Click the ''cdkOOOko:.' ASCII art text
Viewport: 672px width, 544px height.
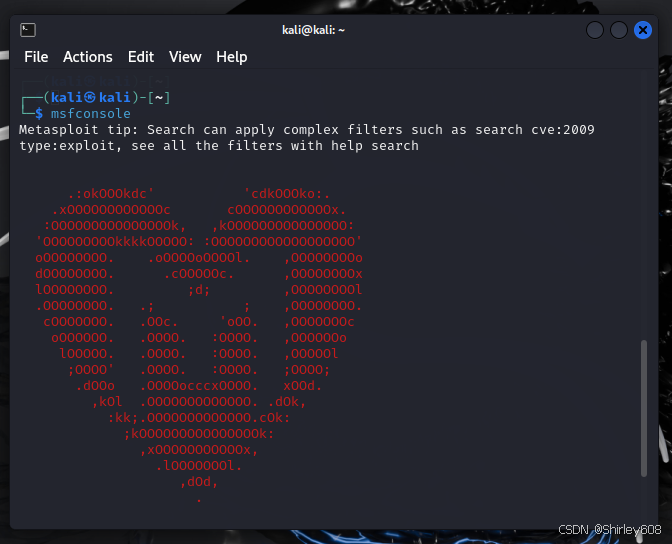(287, 194)
